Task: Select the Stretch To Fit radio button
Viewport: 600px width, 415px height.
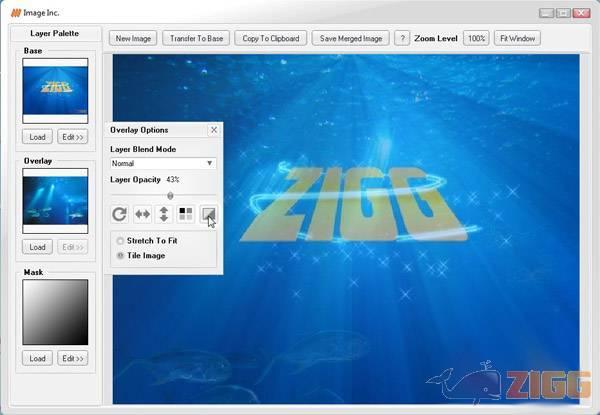Action: pos(120,241)
